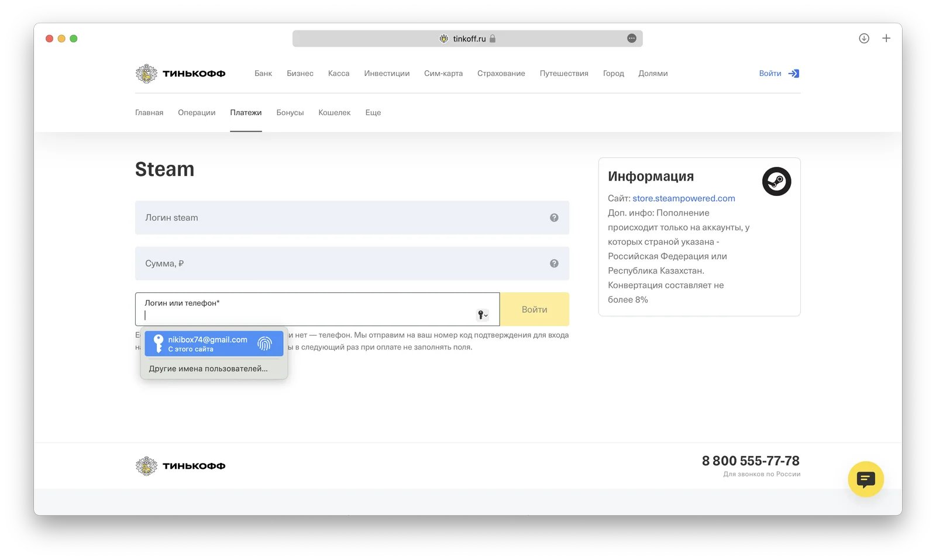Click the padlock icon next to tinkoff.ru

pos(493,39)
